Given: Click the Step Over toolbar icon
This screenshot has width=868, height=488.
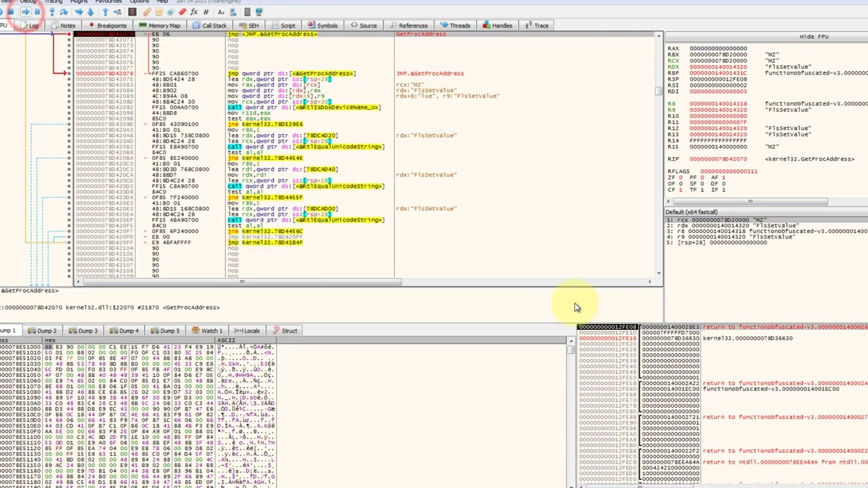Looking at the screenshot, I should pyautogui.click(x=64, y=12).
